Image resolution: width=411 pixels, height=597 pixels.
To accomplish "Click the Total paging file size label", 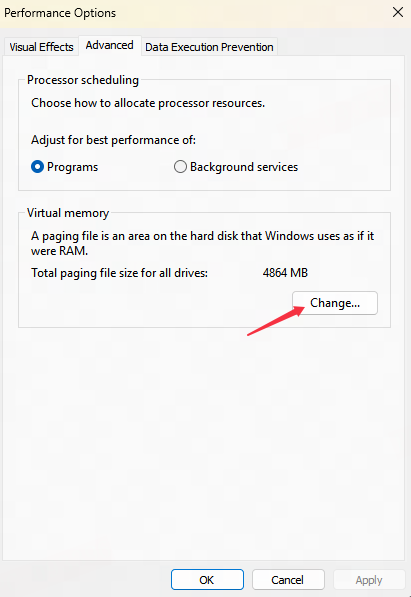I will [119, 273].
